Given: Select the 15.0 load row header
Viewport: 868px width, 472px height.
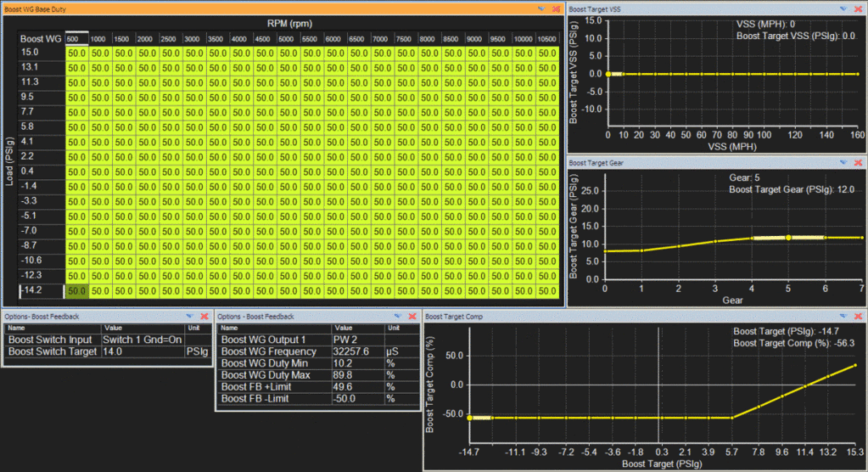Looking at the screenshot, I should (x=42, y=52).
